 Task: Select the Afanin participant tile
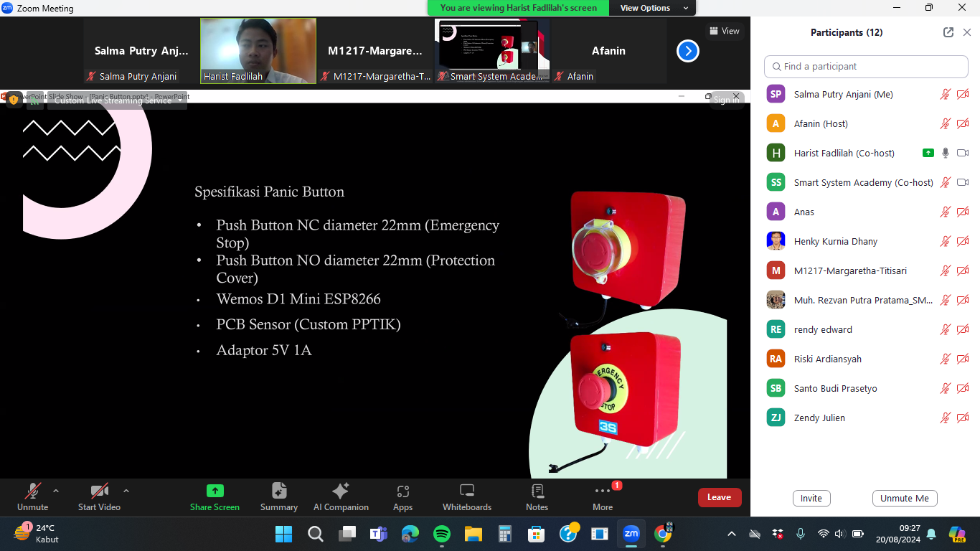pos(608,51)
